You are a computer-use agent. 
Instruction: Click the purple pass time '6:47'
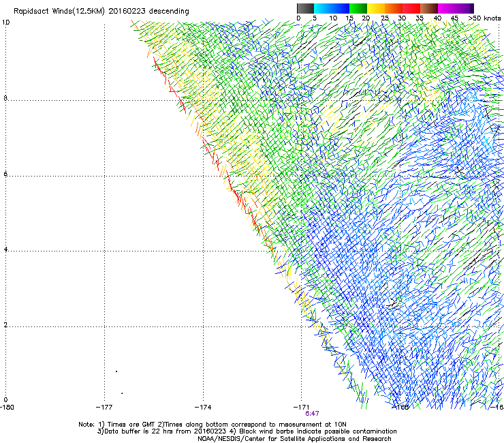click(312, 414)
